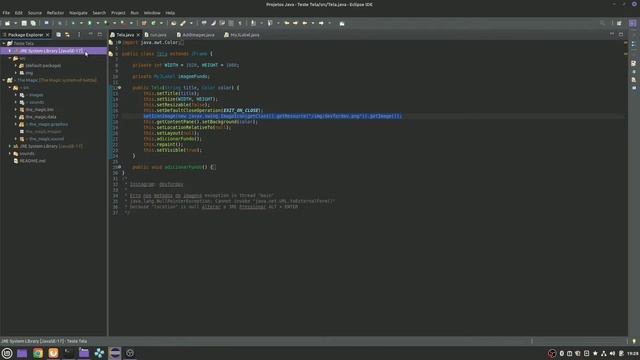Collapse All in Package Explorer

coord(58,35)
